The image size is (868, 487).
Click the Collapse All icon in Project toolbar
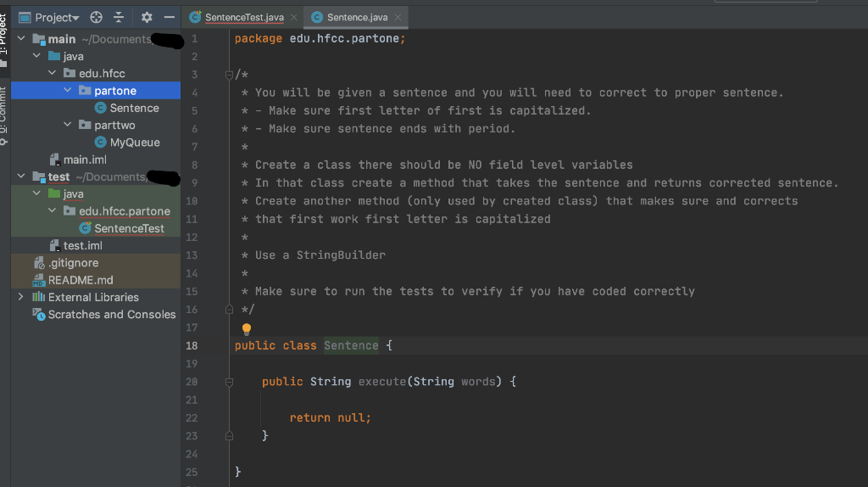pyautogui.click(x=119, y=18)
